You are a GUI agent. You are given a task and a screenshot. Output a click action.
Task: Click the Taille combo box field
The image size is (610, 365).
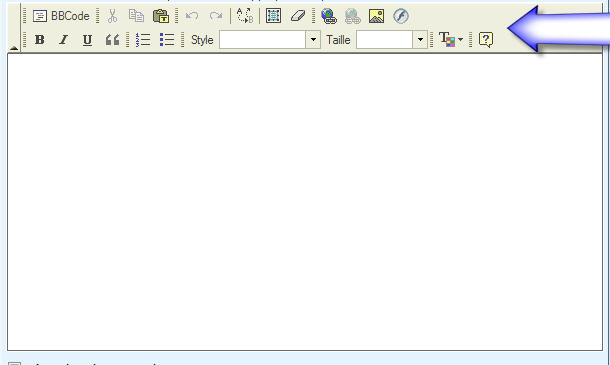click(x=384, y=40)
